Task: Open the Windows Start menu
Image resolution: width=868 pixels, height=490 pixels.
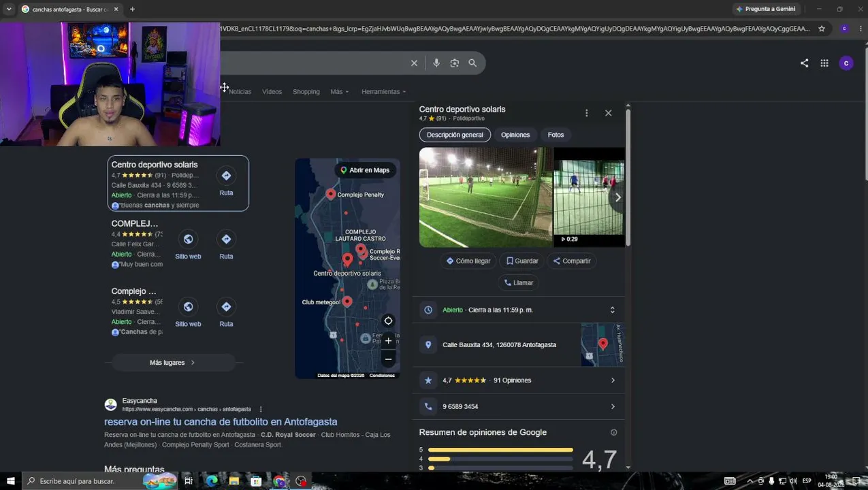Action: (10, 481)
